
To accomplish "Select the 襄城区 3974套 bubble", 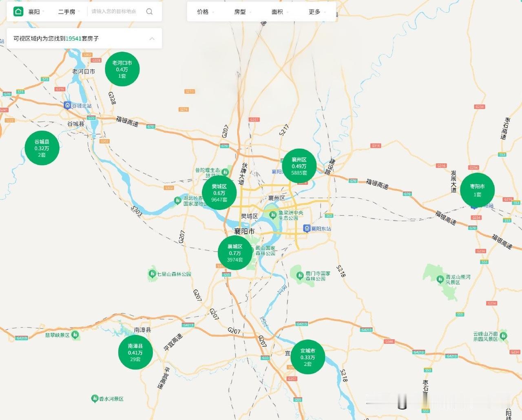I will click(x=235, y=253).
